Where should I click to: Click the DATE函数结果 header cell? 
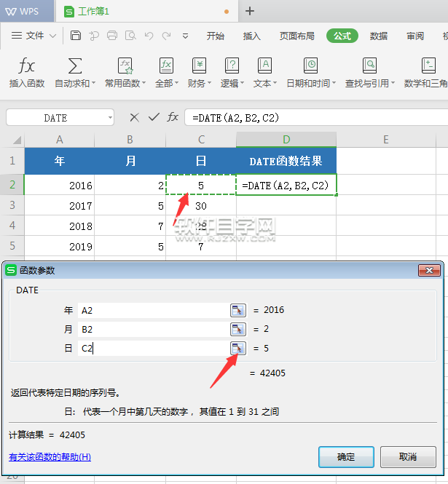[x=286, y=161]
